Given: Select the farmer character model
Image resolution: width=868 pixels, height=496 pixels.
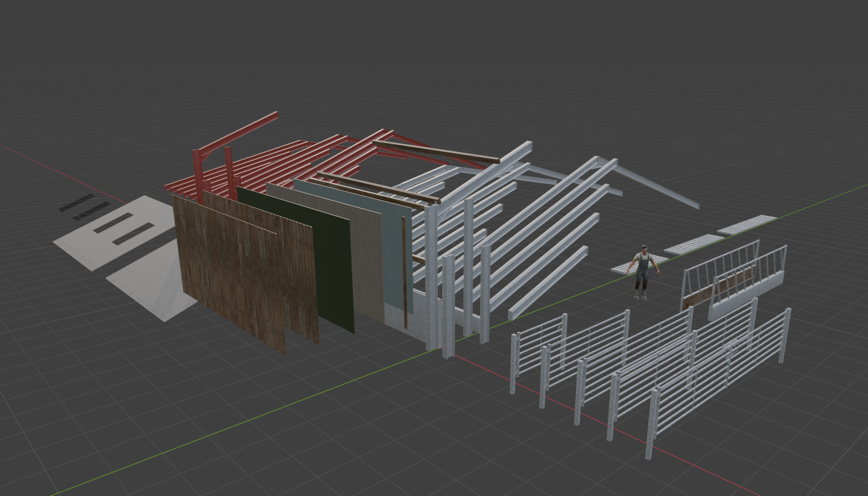Looking at the screenshot, I should [x=643, y=272].
